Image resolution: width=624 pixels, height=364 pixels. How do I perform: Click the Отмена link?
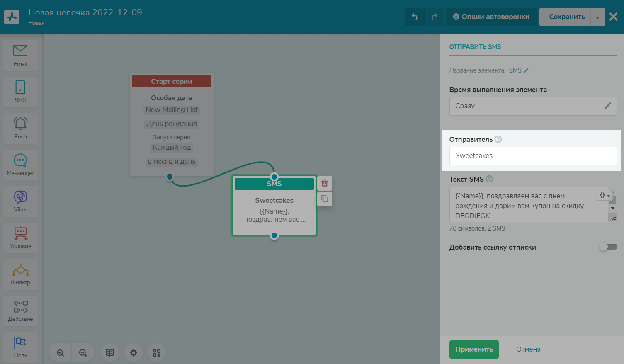[x=528, y=349]
